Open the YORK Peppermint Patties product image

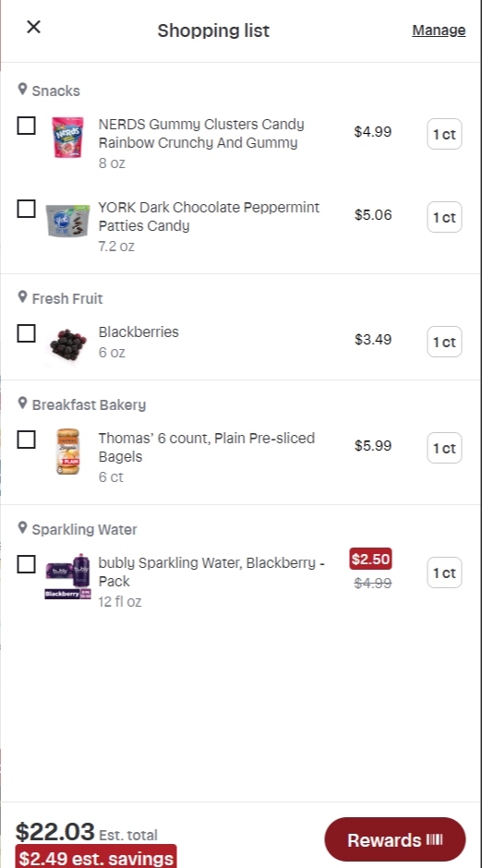[x=68, y=221]
